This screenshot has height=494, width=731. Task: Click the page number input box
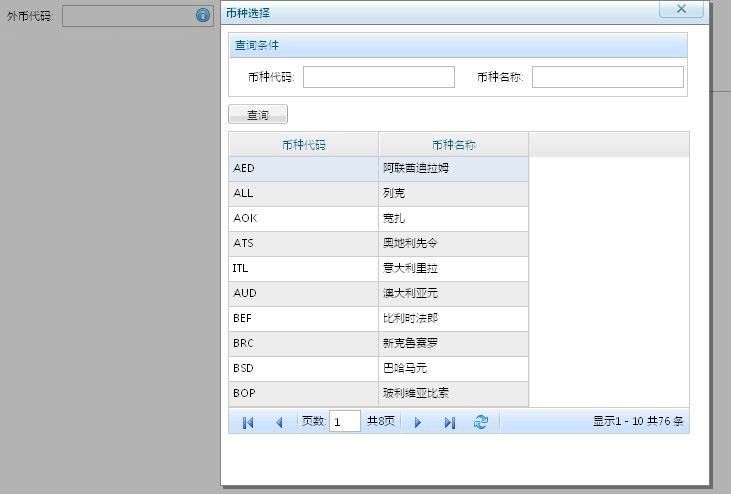pos(345,422)
